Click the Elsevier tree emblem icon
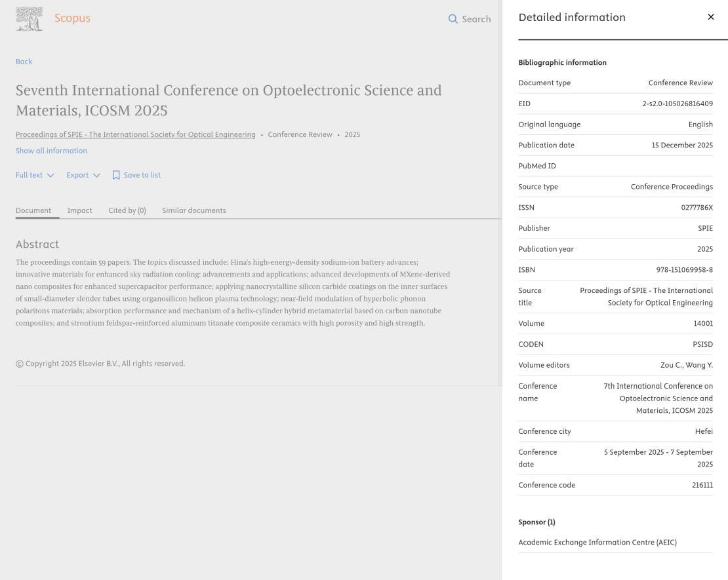This screenshot has height=580, width=728. [x=28, y=18]
